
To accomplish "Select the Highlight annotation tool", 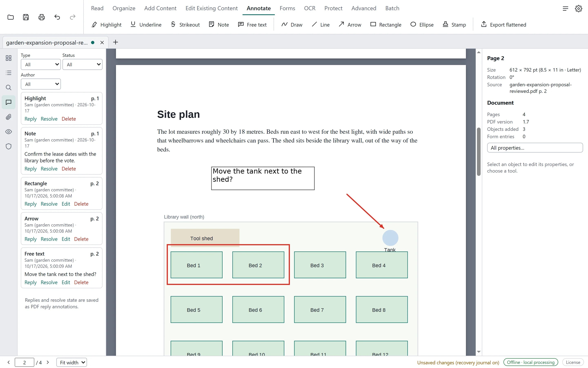I will point(106,25).
